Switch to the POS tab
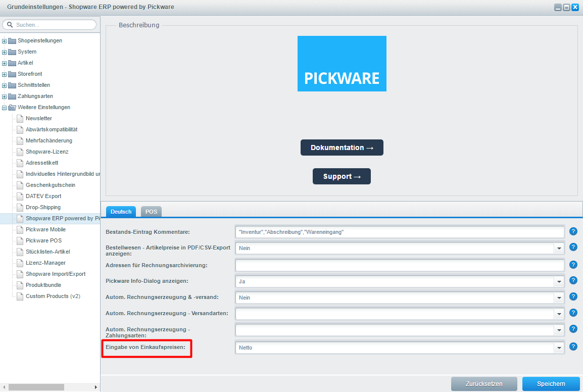Viewport: 583px width, 392px height. (151, 212)
